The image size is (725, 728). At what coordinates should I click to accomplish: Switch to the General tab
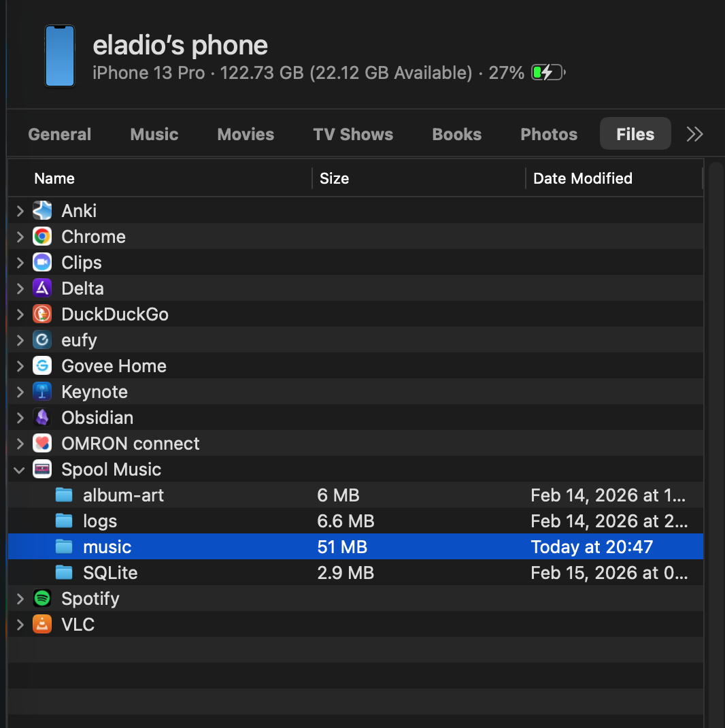59,134
